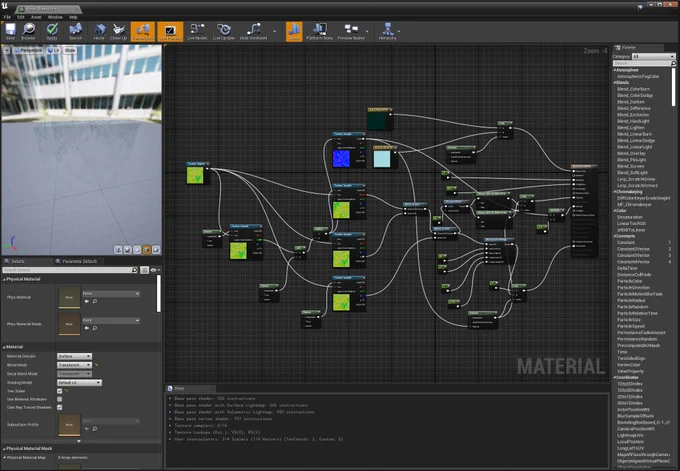The height and width of the screenshot is (471, 680).
Task: Click the Save toolbar icon
Action: pos(10,31)
